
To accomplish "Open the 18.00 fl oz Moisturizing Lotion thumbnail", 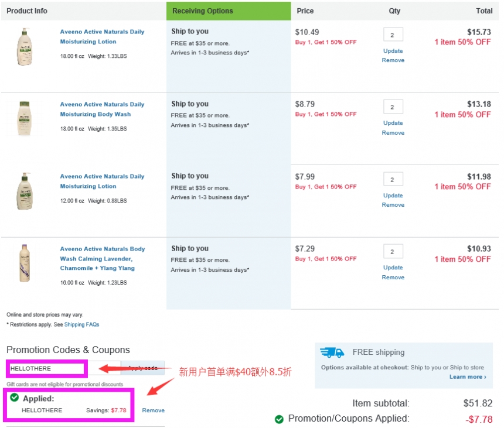I will tap(25, 47).
